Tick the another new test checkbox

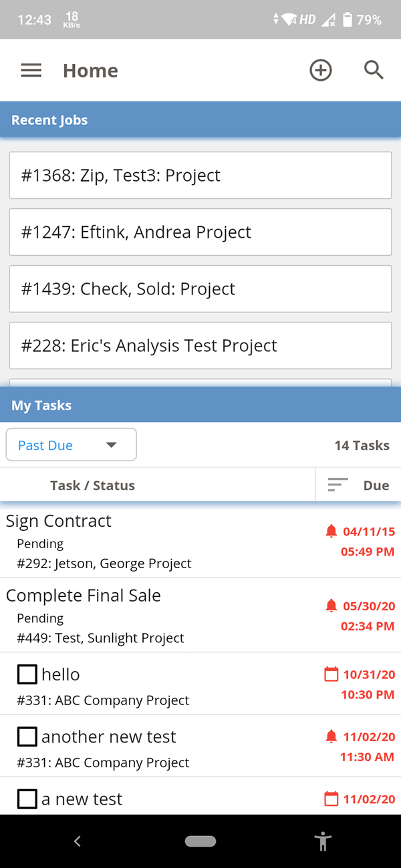coord(27,736)
